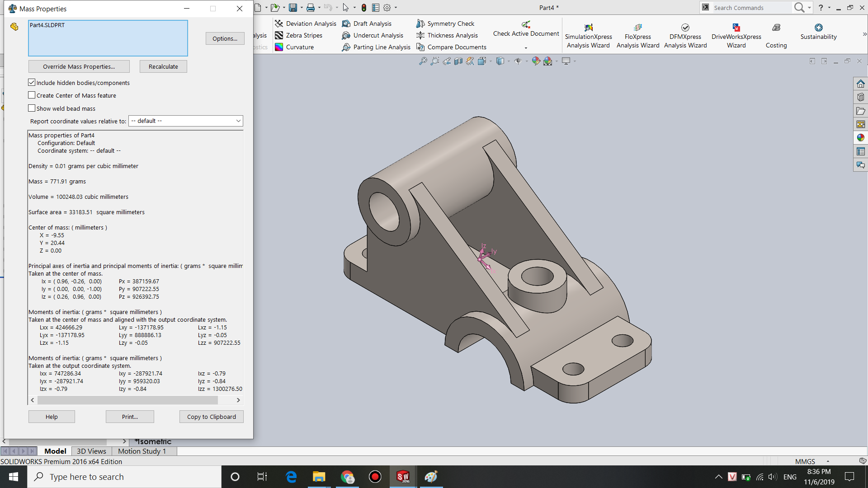Click Override Mass Properties... button
The width and height of the screenshot is (868, 488).
(79, 66)
